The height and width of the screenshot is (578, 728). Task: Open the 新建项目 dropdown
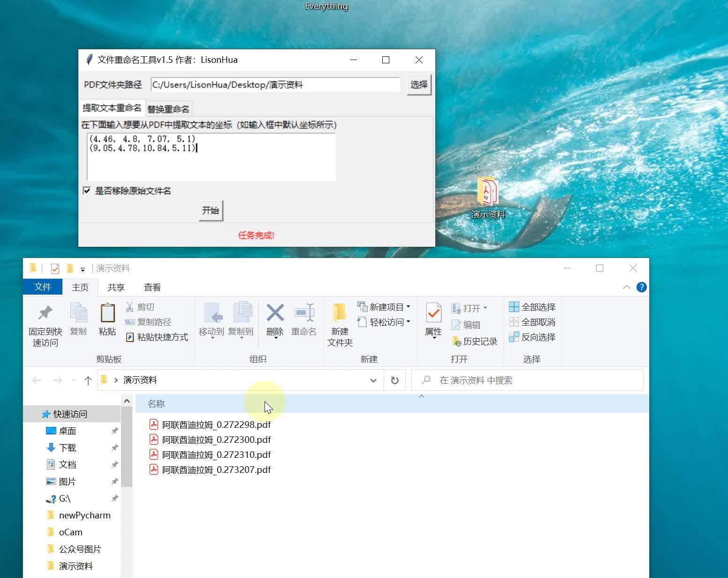point(383,306)
